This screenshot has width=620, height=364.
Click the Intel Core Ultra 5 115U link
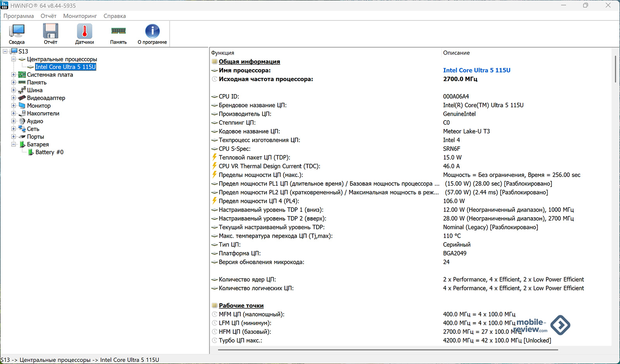click(477, 70)
